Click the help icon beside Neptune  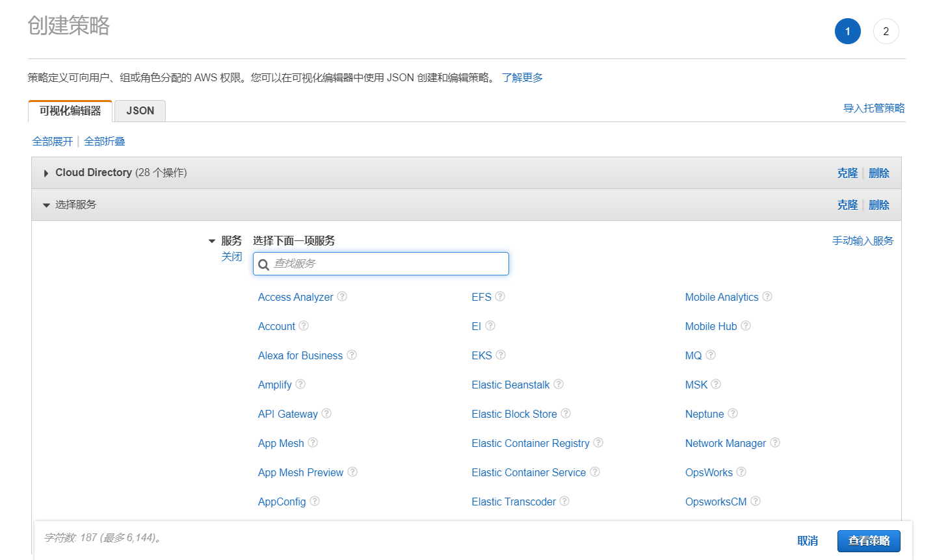(733, 414)
